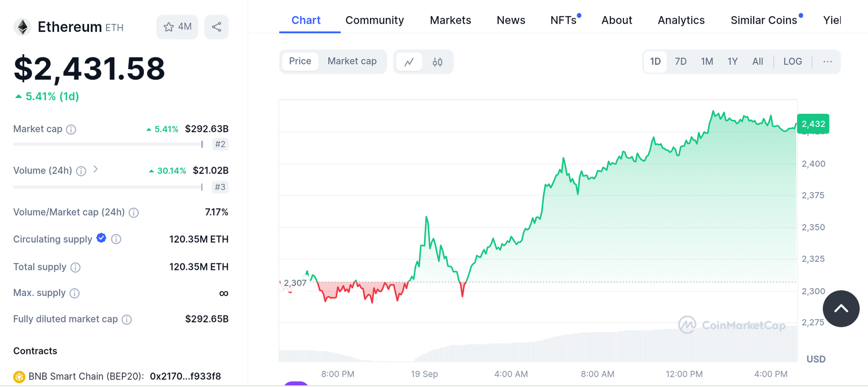Click the BNB contract address 0x2170...f933f8

[185, 377]
